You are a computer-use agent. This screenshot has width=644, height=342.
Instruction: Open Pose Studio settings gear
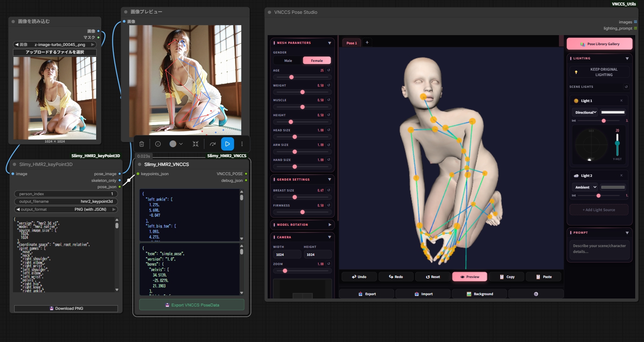536,294
